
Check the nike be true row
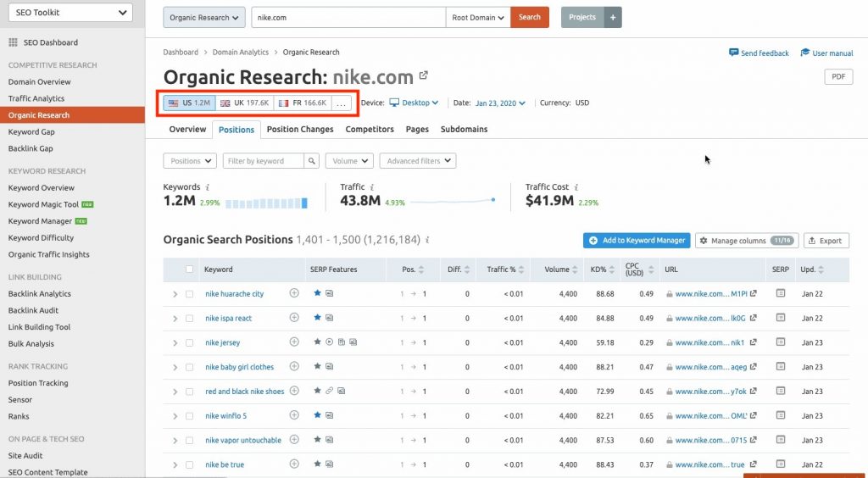coord(189,464)
